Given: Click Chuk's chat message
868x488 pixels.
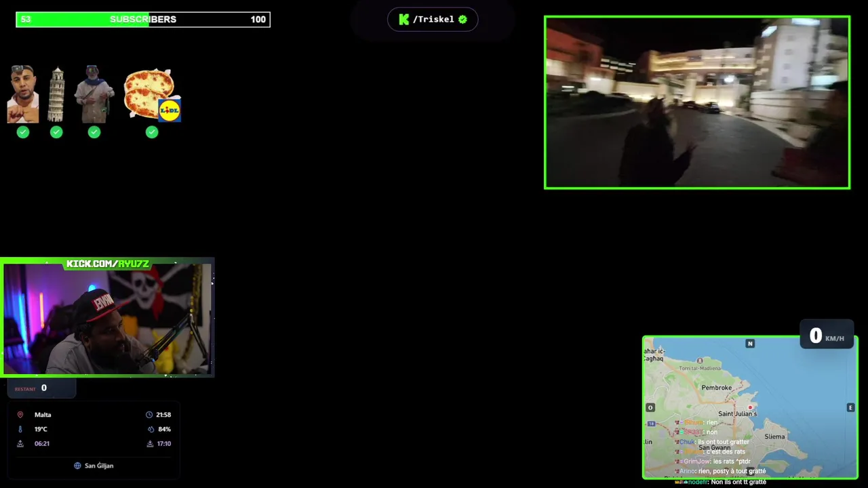Looking at the screenshot, I should 712,442.
